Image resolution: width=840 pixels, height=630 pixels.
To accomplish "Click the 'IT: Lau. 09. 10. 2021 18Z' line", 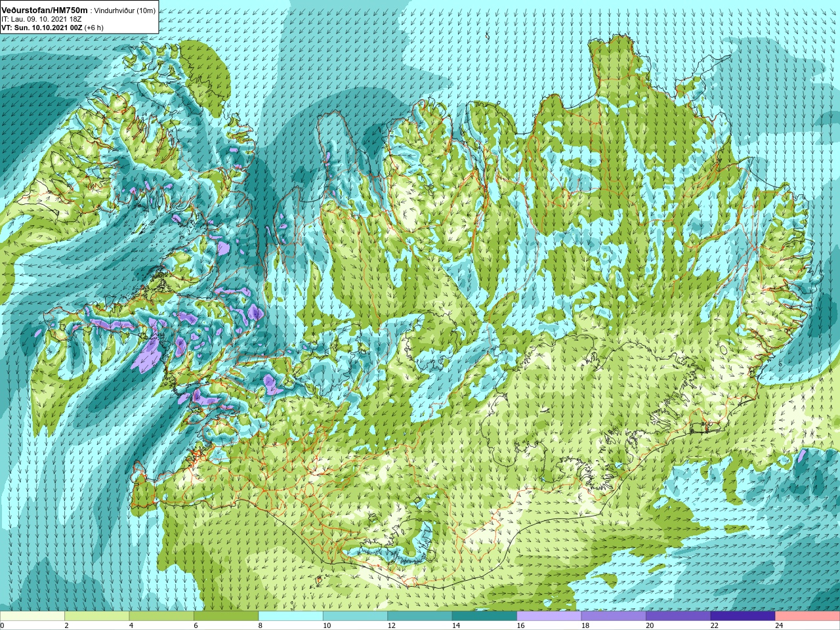I will (41, 19).
